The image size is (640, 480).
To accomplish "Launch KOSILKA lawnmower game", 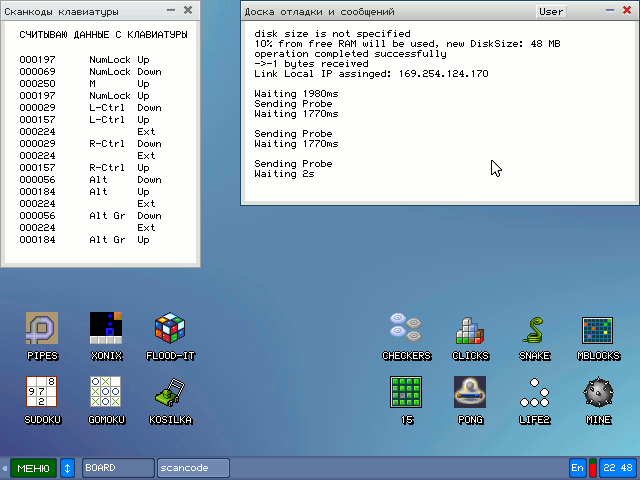I will click(x=170, y=393).
